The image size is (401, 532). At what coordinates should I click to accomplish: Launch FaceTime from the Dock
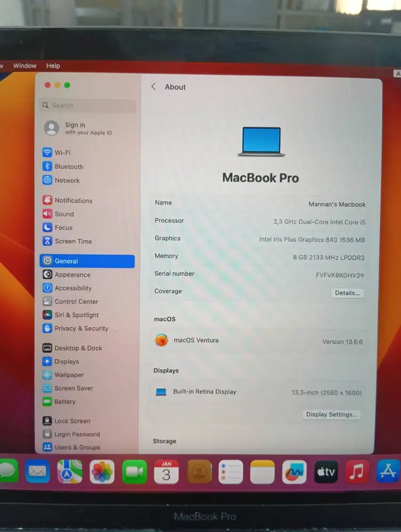pyautogui.click(x=134, y=471)
